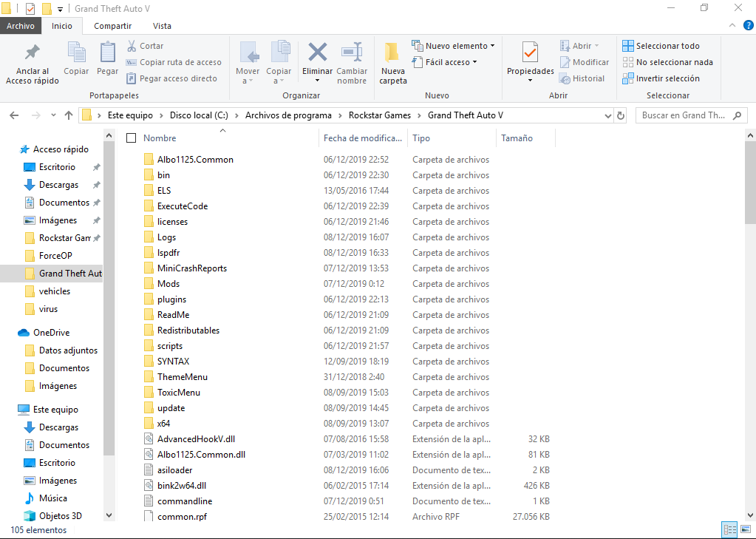Rename item with Cambiar nombre
Screen dimensions: 756x539
[x=352, y=63]
